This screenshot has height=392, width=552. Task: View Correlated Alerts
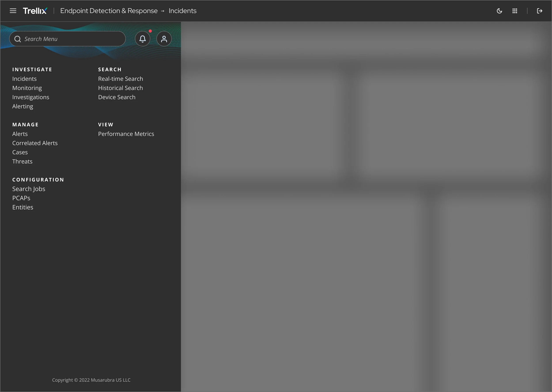coord(35,143)
